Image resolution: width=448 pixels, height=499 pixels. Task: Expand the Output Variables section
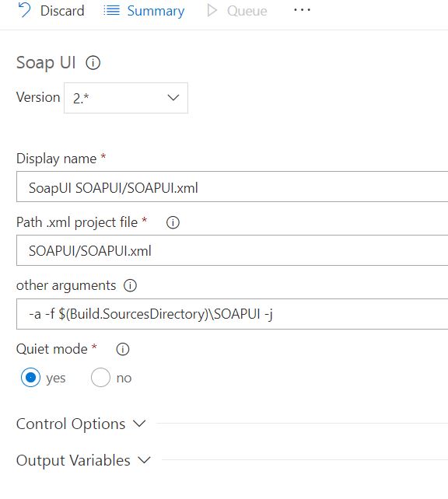[83, 460]
